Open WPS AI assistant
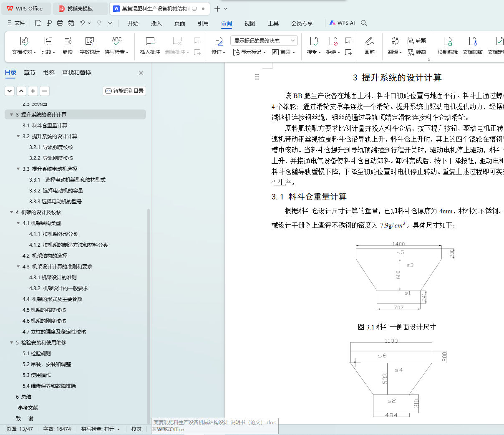Image resolution: width=504 pixels, height=435 pixels. [342, 23]
